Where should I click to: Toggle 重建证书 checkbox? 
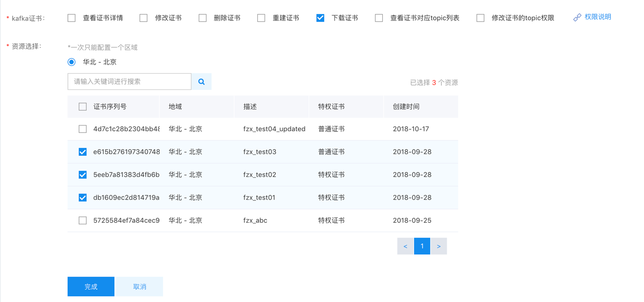(x=261, y=18)
